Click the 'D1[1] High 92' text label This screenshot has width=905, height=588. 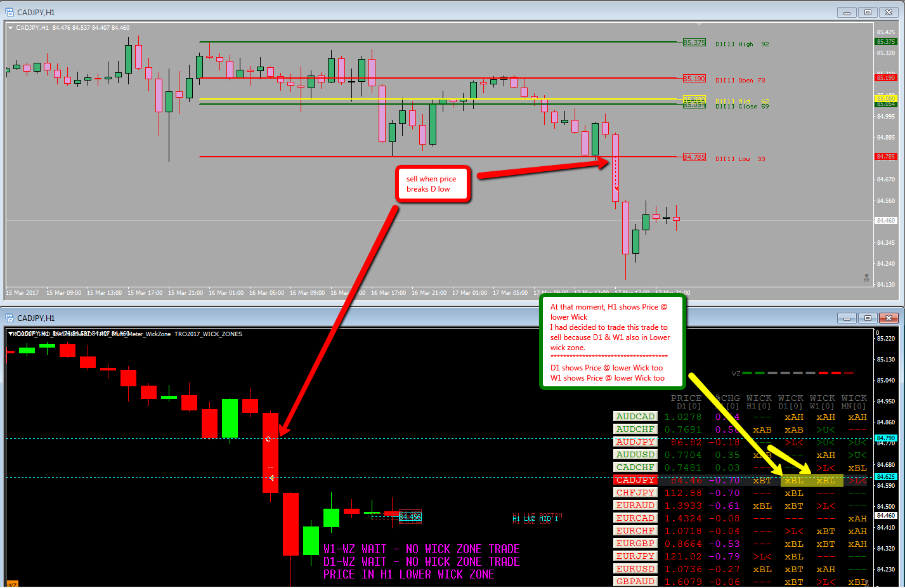742,44
